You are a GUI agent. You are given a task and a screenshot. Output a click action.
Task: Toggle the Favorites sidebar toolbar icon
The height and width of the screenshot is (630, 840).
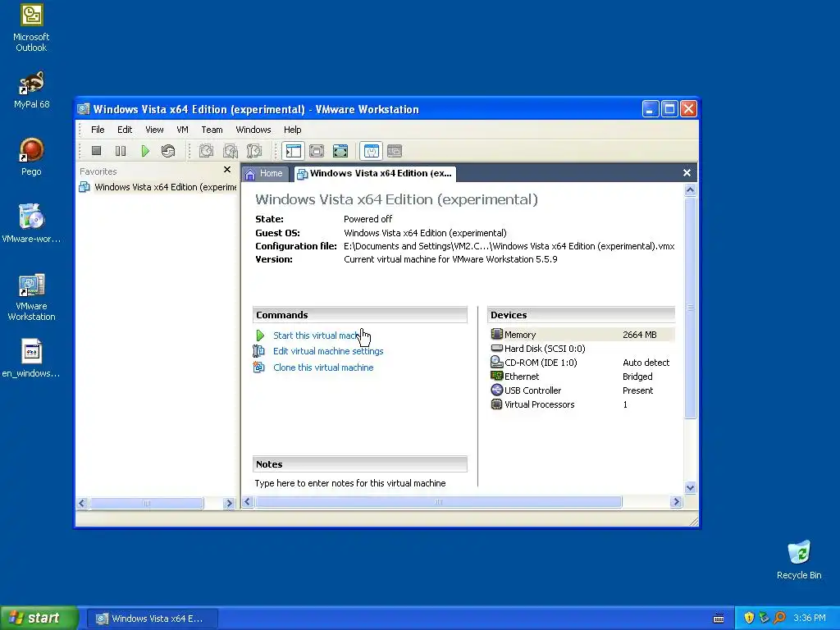click(x=293, y=151)
